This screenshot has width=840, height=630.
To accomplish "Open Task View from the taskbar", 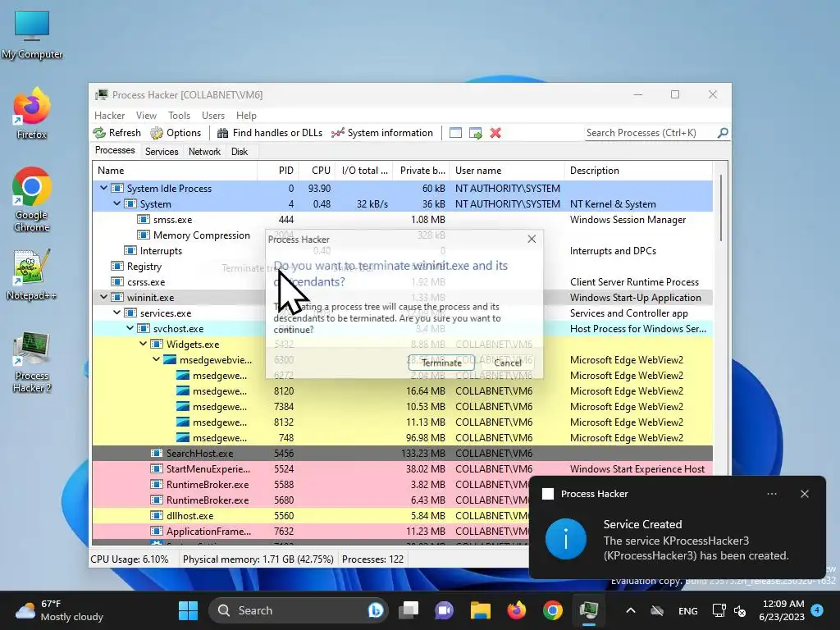I will click(x=409, y=610).
